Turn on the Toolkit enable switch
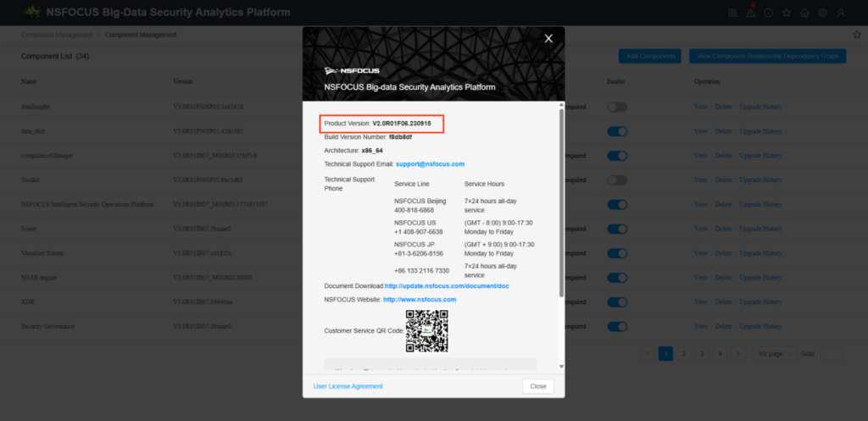868x421 pixels. [617, 180]
